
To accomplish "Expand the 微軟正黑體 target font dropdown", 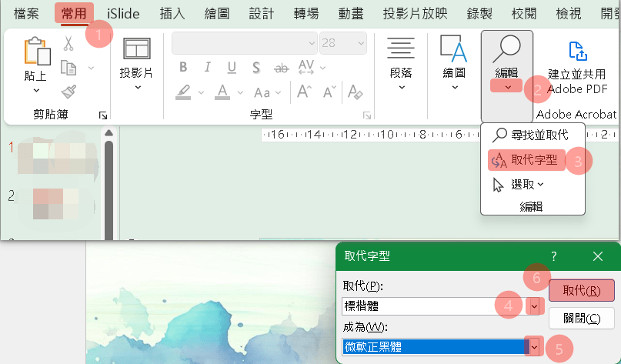I will click(x=534, y=347).
